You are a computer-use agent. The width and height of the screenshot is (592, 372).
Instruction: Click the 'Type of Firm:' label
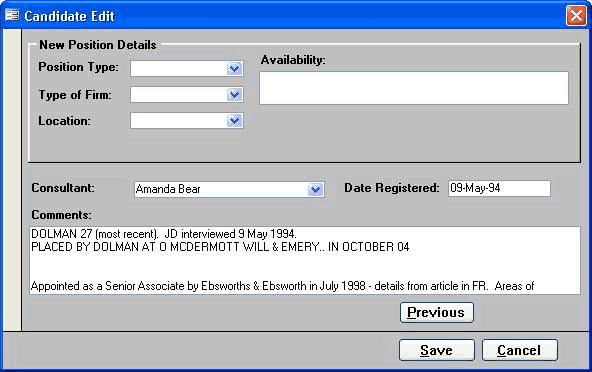(x=75, y=95)
